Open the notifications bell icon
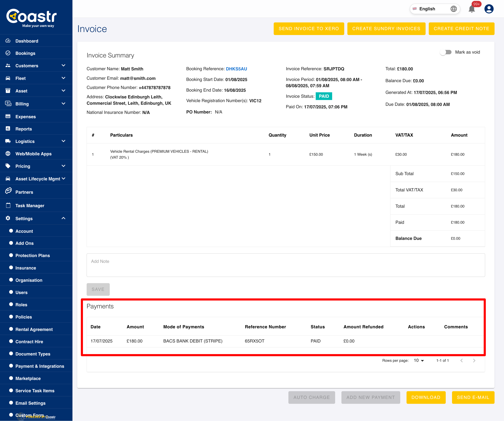The height and width of the screenshot is (421, 504). [x=471, y=9]
